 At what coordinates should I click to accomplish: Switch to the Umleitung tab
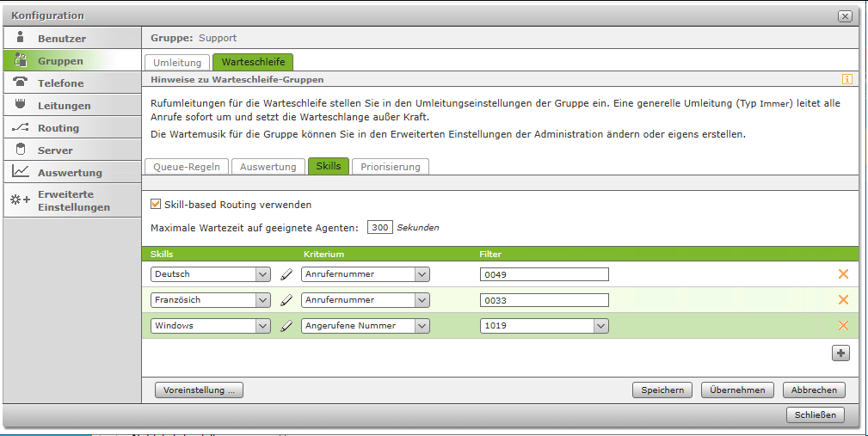[x=177, y=63]
